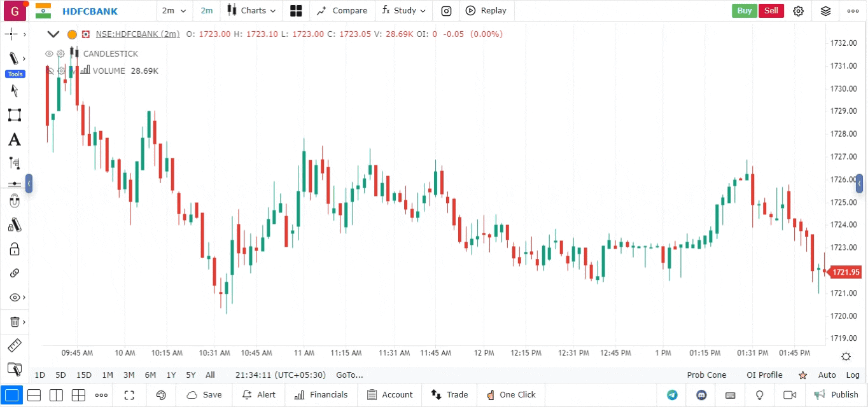868x407 pixels.
Task: Click the ruler measure tool
Action: click(14, 345)
